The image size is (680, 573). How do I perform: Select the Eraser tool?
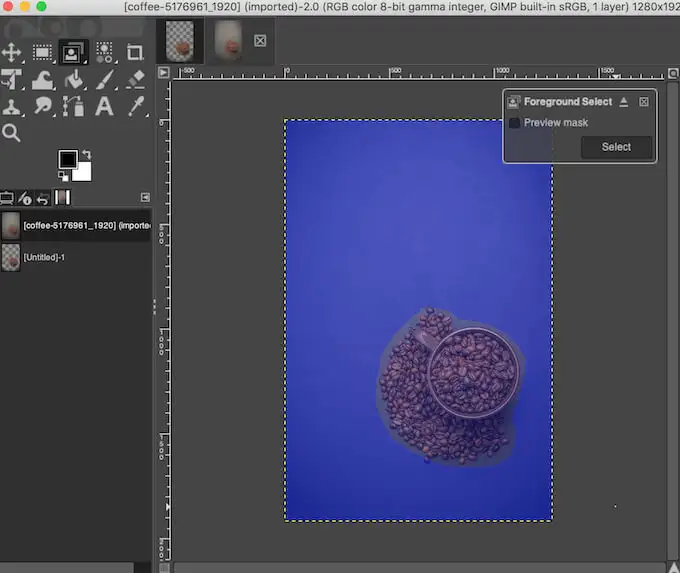(x=135, y=80)
